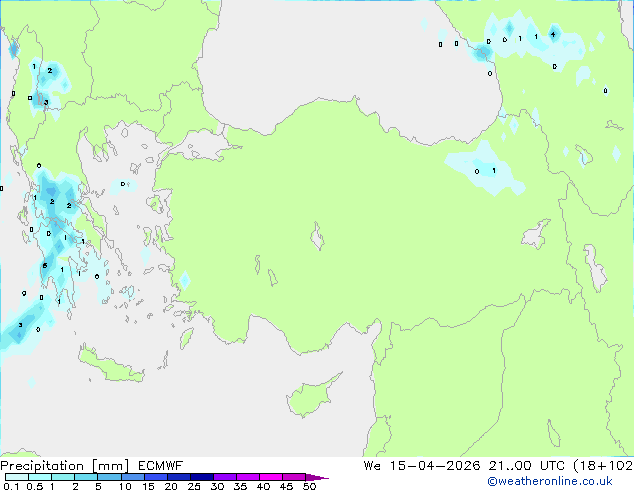Viewport: 634px width, 490px height.
Task: Click the '10' legend scale label
Action: (125, 486)
